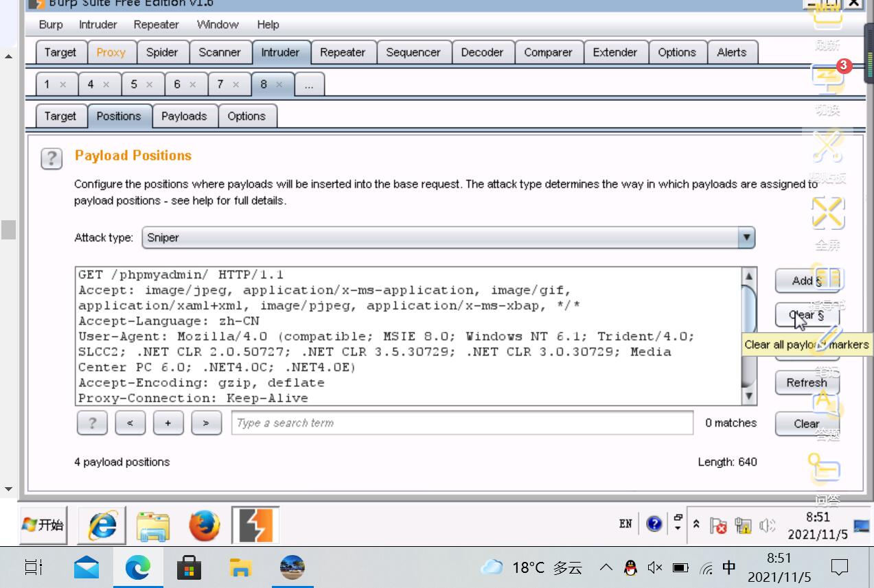Open Microsoft Edge on host taskbar
874x588 pixels.
point(137,567)
